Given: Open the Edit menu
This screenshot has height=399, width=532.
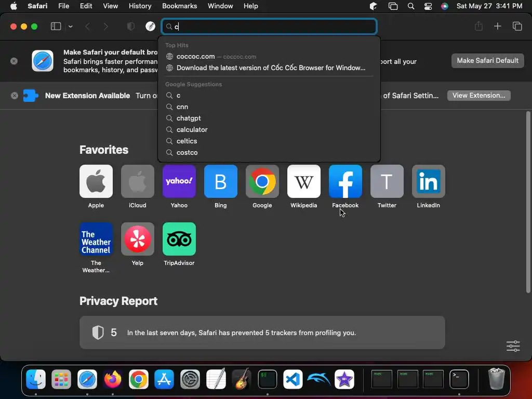Looking at the screenshot, I should point(86,6).
